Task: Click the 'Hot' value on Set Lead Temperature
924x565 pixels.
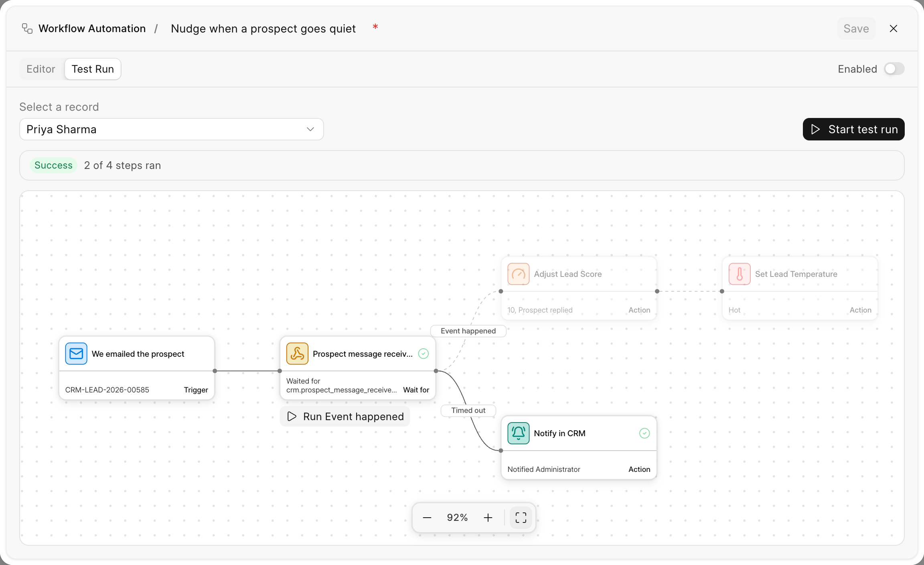Action: coord(734,310)
